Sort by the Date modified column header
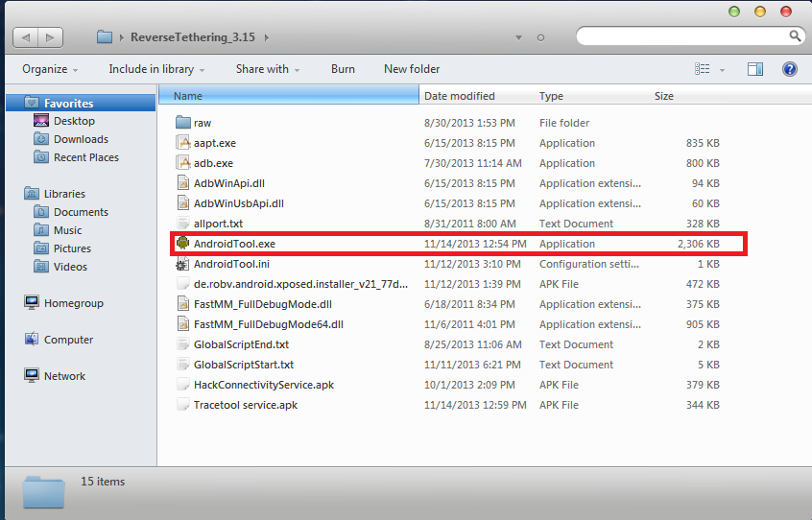 [476, 96]
